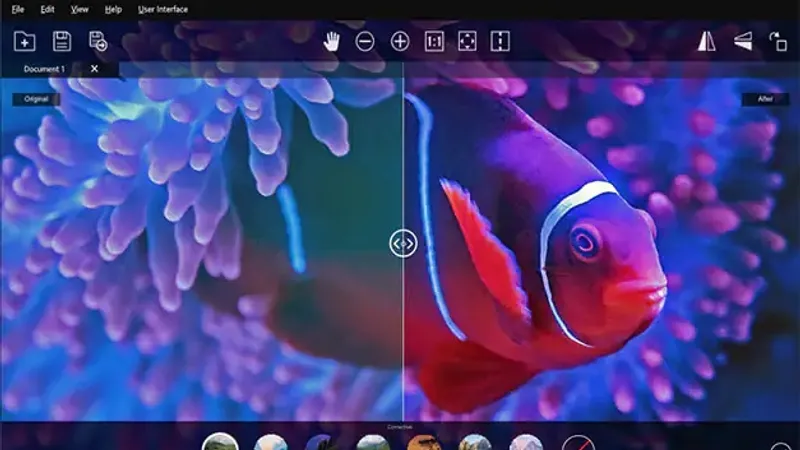The width and height of the screenshot is (800, 450).
Task: Click the flip vertical icon
Action: (742, 41)
